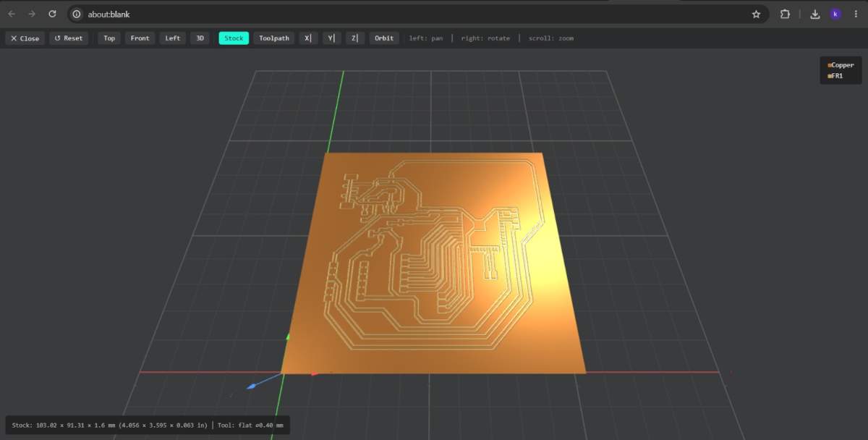Click 'scroll: zoom' hint text
The image size is (868, 440).
[x=551, y=38]
